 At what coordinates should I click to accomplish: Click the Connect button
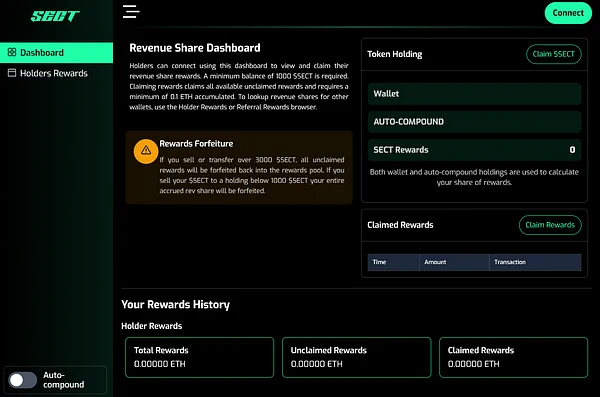coord(568,13)
